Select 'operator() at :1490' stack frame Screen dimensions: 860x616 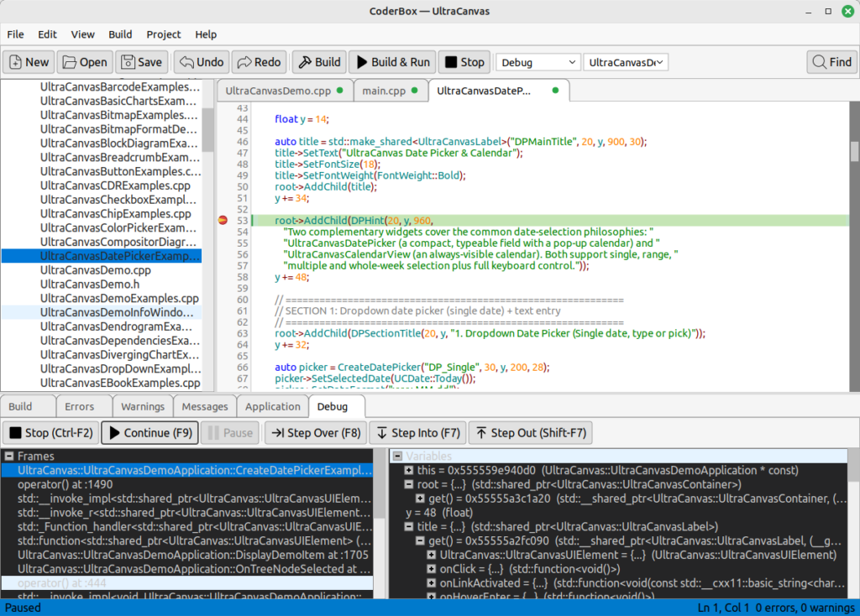click(187, 484)
